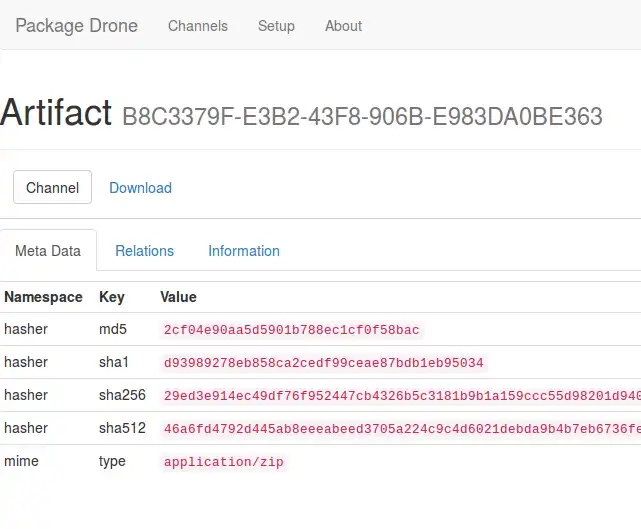The width and height of the screenshot is (641, 529).
Task: Click the mime namespace cell
Action: coord(21,461)
